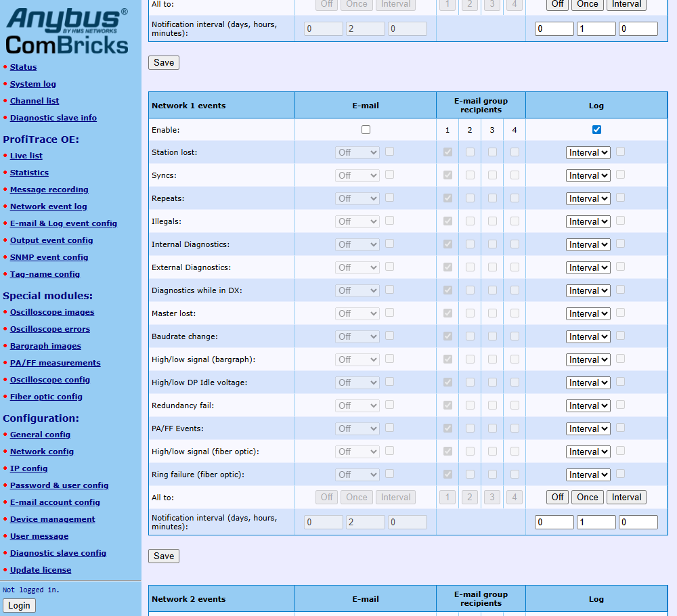Go to Device management

53,519
